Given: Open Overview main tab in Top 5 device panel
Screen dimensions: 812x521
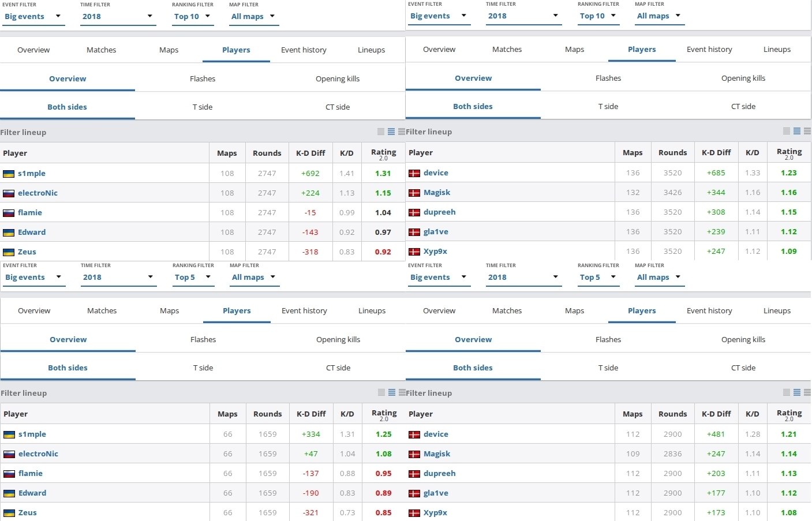Looking at the screenshot, I should click(439, 311).
